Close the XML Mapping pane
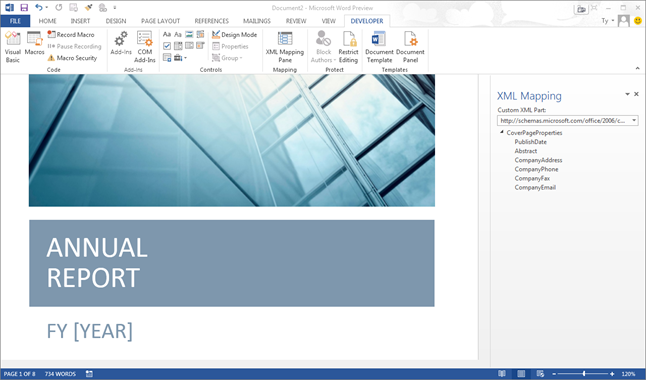Viewport: 646px width, 380px height. click(636, 94)
